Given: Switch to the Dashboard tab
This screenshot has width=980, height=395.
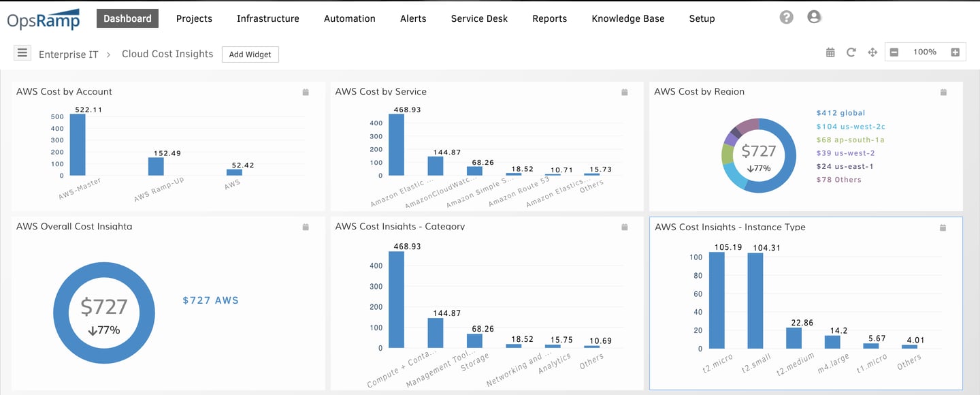Looking at the screenshot, I should coord(127,18).
